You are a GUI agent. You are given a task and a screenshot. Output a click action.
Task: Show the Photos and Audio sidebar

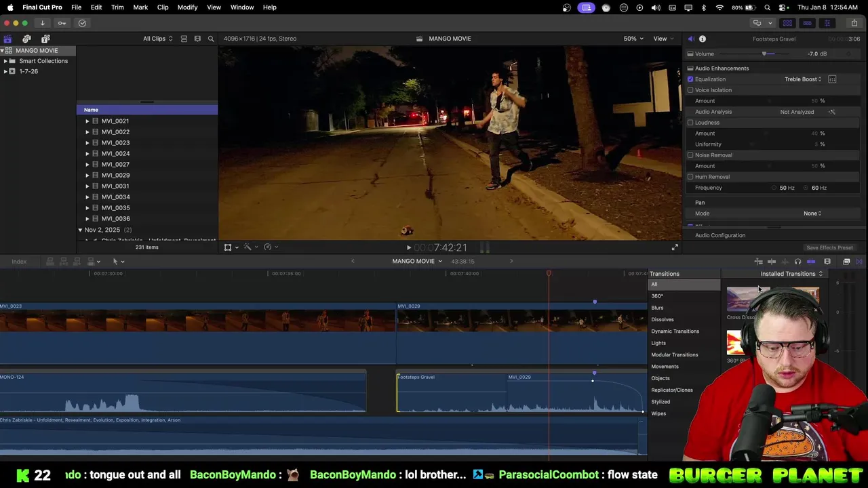26,39
